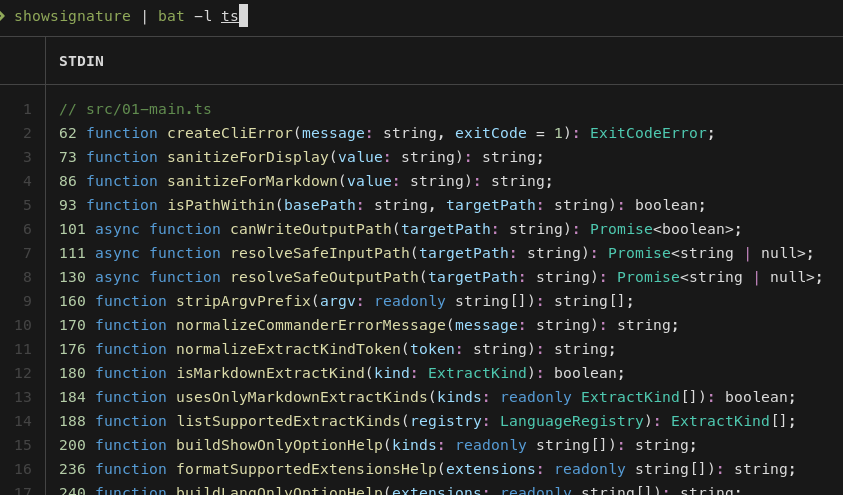The width and height of the screenshot is (843, 495).
Task: Click the 'exitCode' parameter name
Action: (490, 133)
